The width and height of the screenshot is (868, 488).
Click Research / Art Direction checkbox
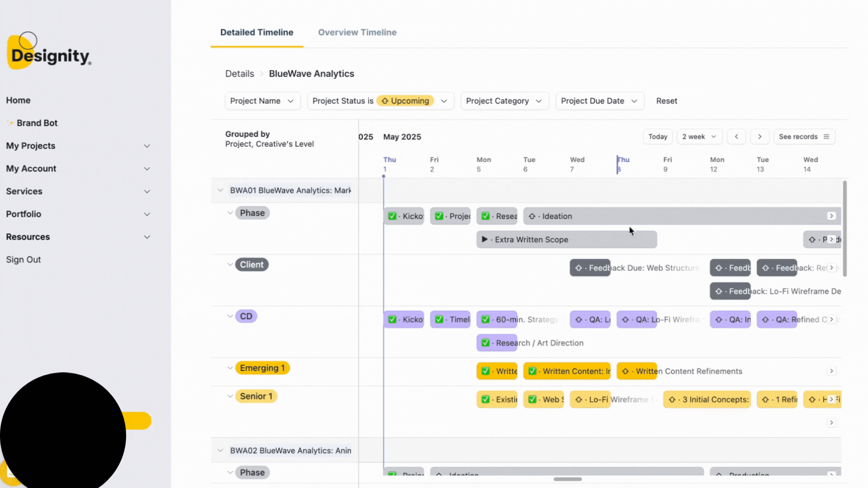pos(486,343)
